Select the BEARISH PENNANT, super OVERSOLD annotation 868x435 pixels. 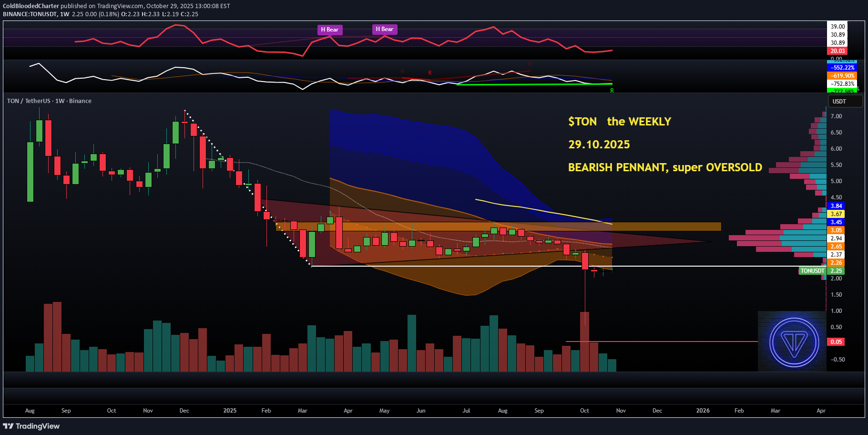tap(664, 167)
